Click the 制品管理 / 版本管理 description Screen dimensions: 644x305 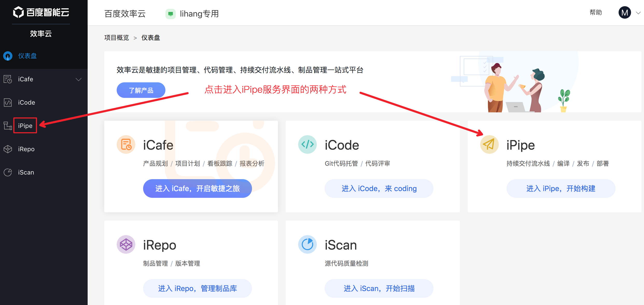click(x=172, y=264)
